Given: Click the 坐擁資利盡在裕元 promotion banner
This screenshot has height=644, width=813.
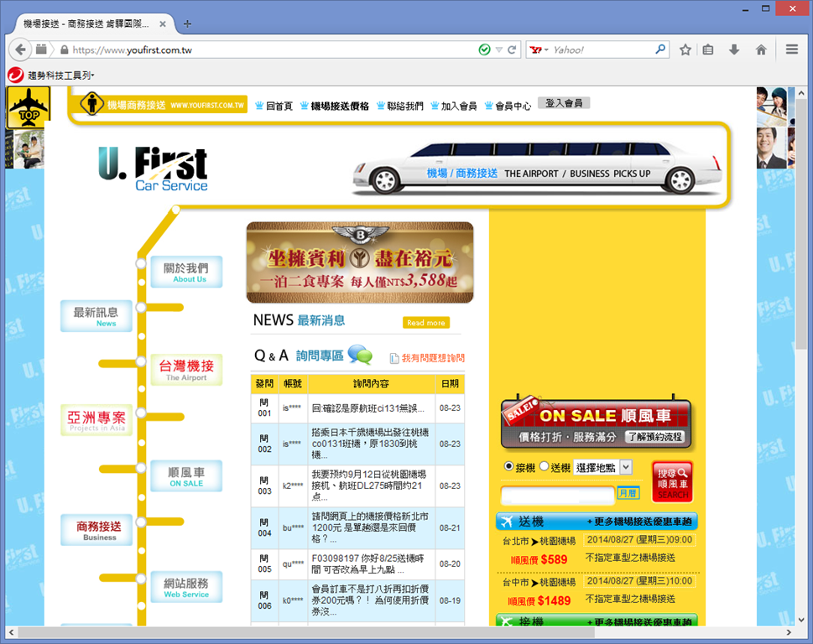Looking at the screenshot, I should [360, 262].
